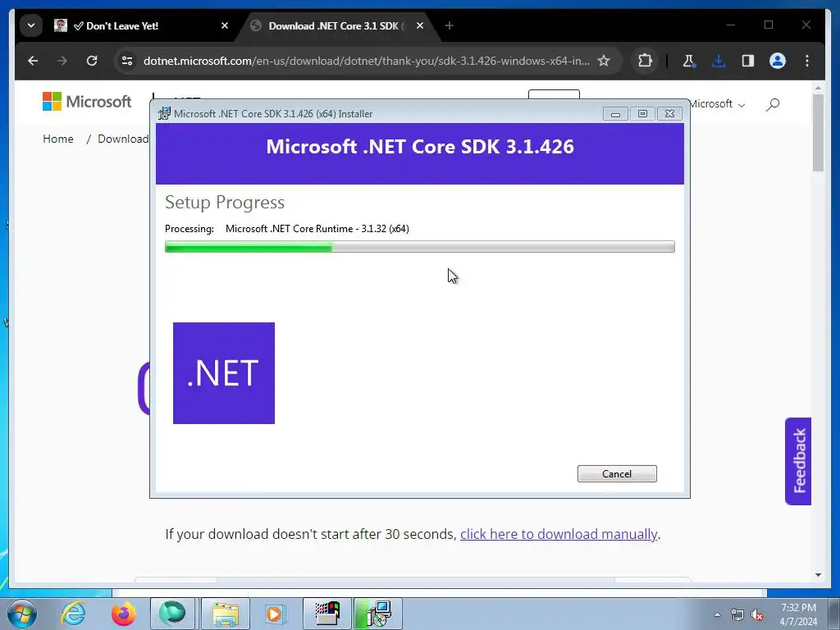Minimize the Chrome window
The height and width of the screenshot is (630, 840).
[x=731, y=25]
